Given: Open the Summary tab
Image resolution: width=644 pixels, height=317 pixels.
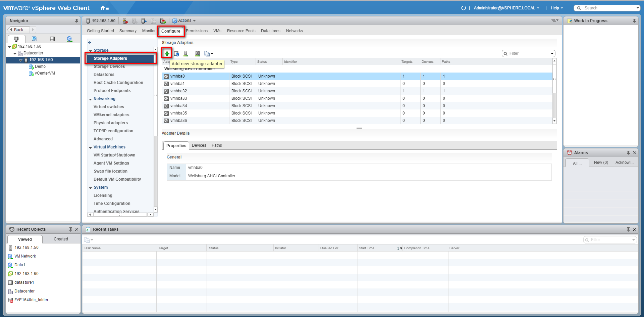Looking at the screenshot, I should pyautogui.click(x=128, y=31).
